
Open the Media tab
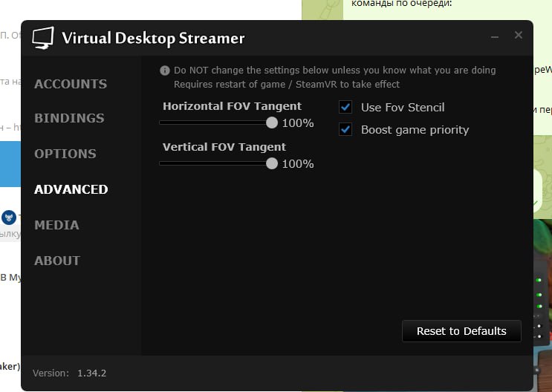56,225
